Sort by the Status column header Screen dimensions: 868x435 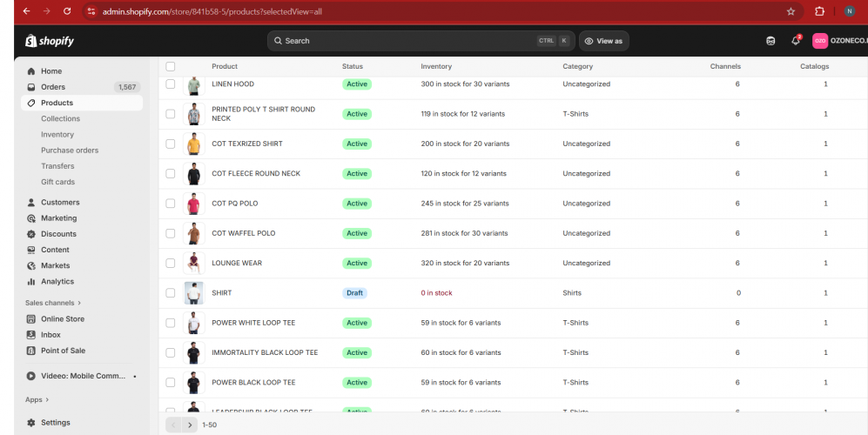coord(353,66)
